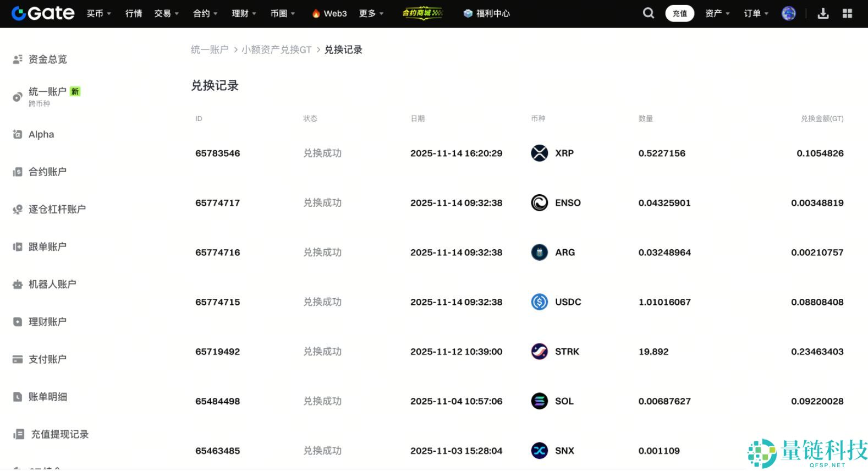
Task: Click the Alpha sidebar icon
Action: click(x=18, y=134)
